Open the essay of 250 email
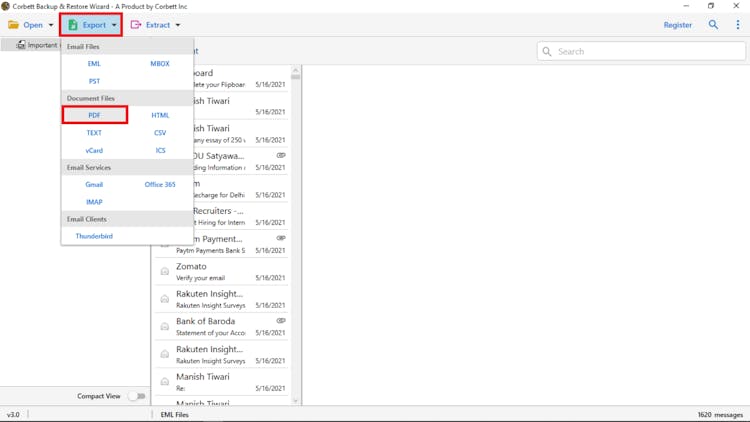This screenshot has width=750, height=422. 241,134
